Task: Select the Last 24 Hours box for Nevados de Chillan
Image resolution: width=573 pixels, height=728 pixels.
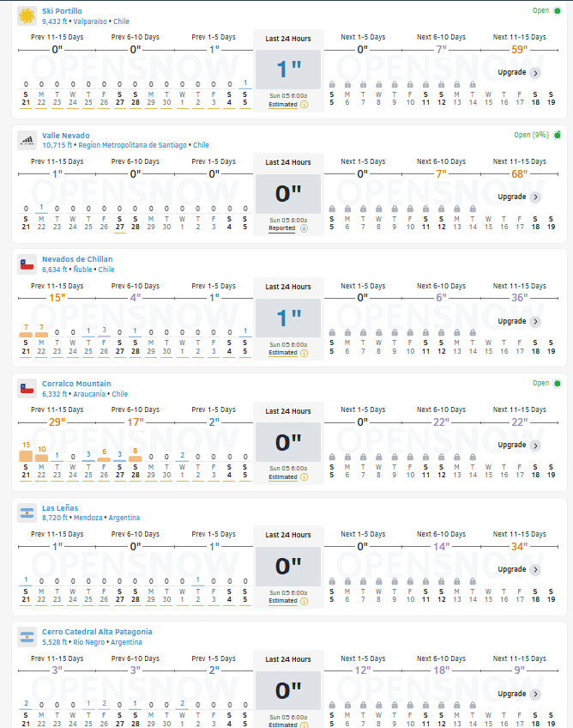Action: 288,318
